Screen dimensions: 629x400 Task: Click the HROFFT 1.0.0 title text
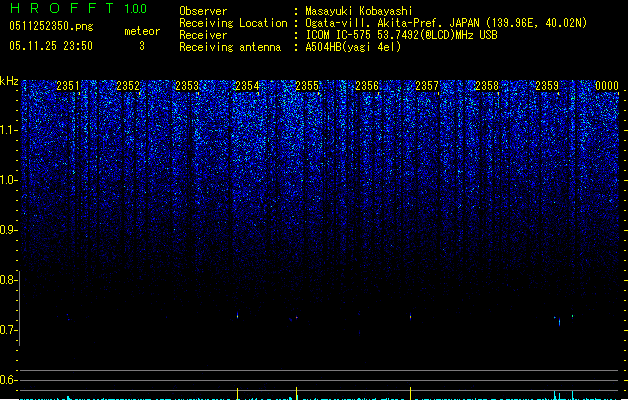tap(79, 8)
